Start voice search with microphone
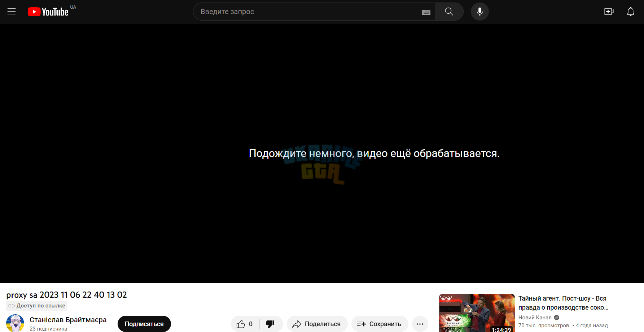Screen dimensions: 644x332 (480, 12)
